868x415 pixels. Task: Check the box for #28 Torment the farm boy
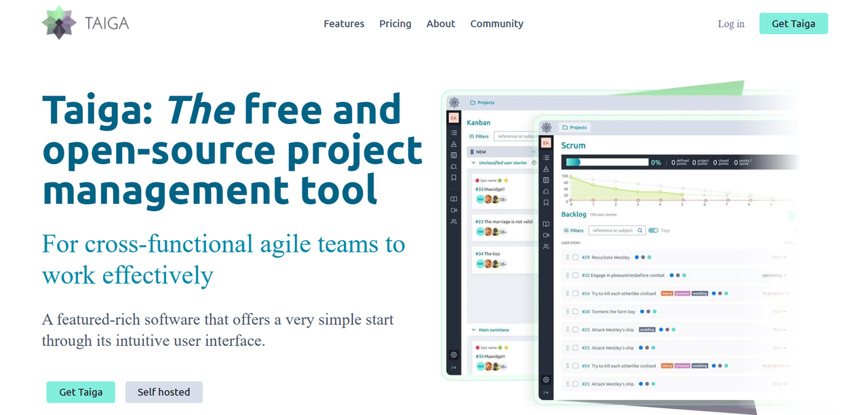[575, 312]
